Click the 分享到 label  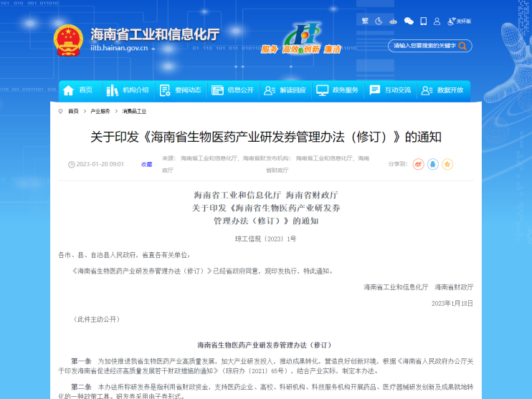[x=398, y=164]
